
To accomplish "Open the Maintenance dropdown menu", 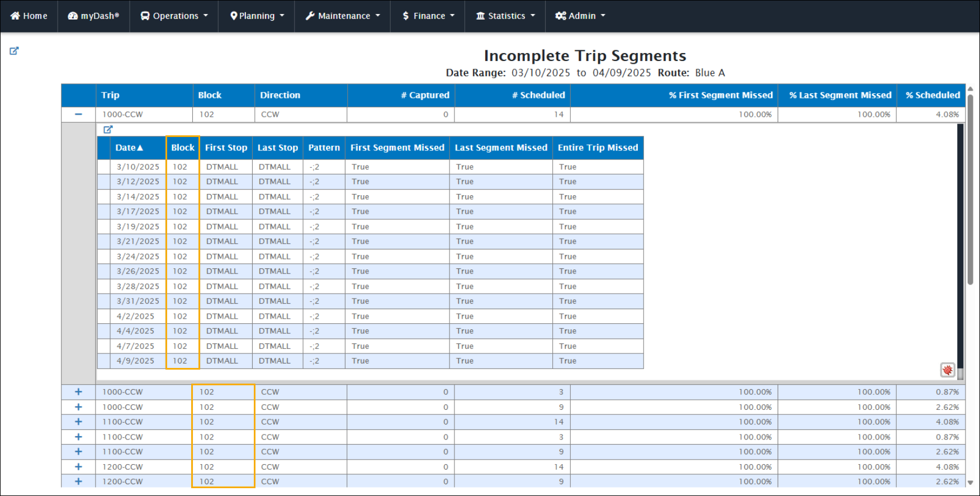I will click(x=343, y=16).
